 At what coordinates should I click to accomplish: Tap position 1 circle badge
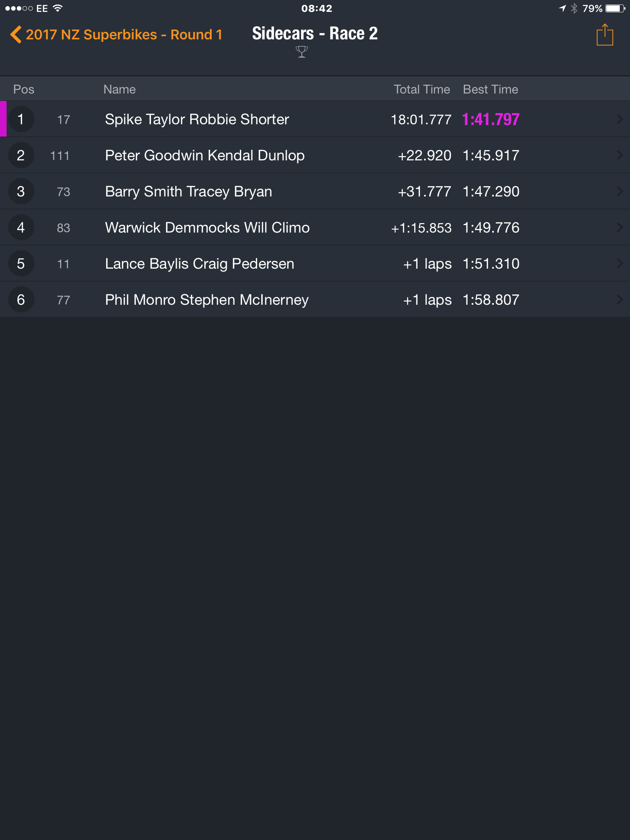pos(21,119)
